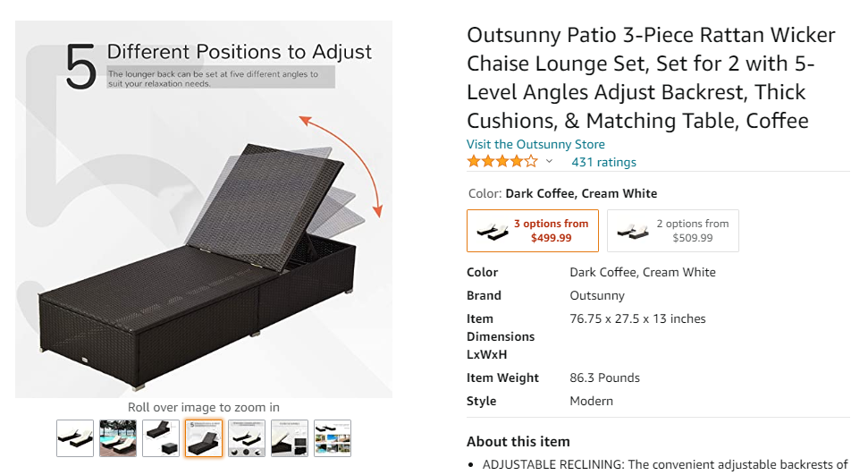Click the Roll over image to zoom in caption
The height and width of the screenshot is (475, 868).
point(204,407)
